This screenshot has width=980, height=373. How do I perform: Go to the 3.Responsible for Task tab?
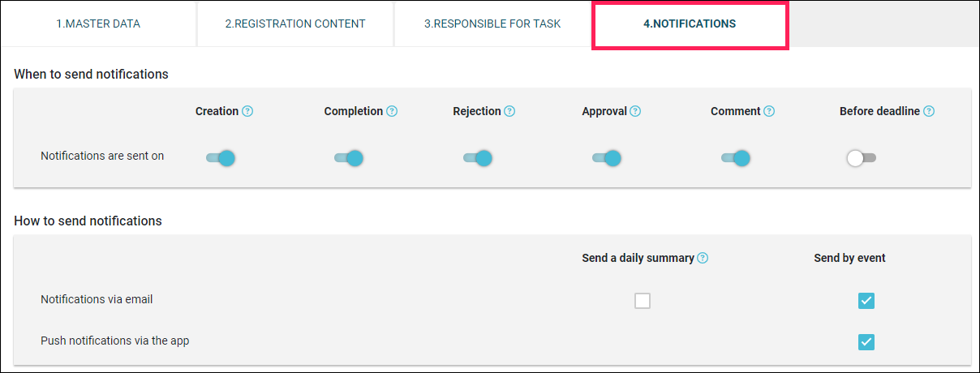[x=492, y=24]
